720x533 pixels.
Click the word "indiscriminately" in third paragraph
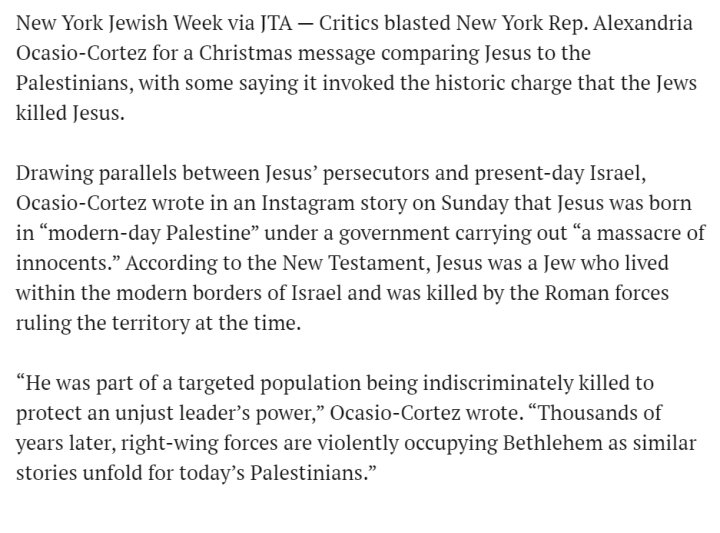coord(498,382)
